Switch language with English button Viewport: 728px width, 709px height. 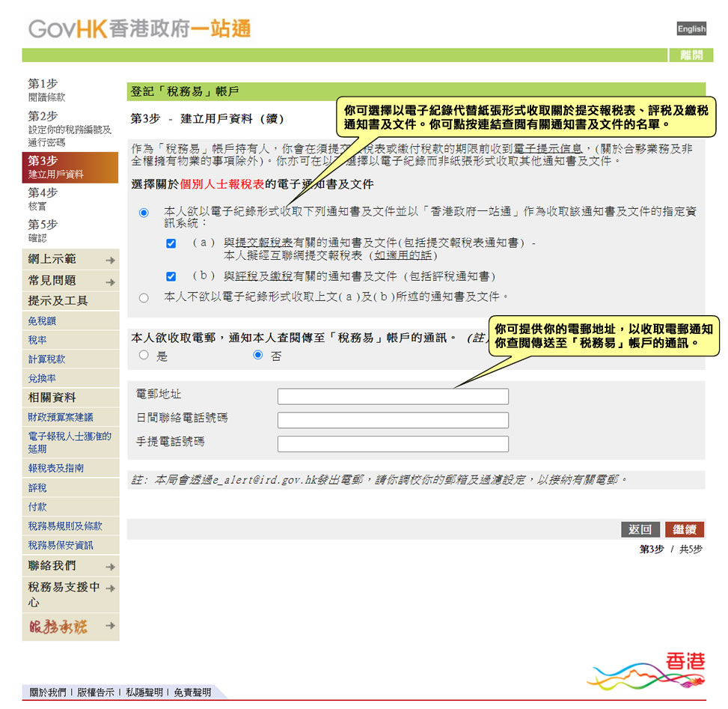coord(691,28)
